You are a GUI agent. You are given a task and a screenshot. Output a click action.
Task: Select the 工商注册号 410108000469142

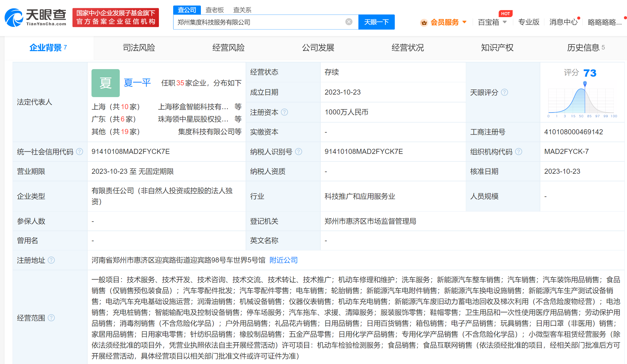pyautogui.click(x=574, y=132)
